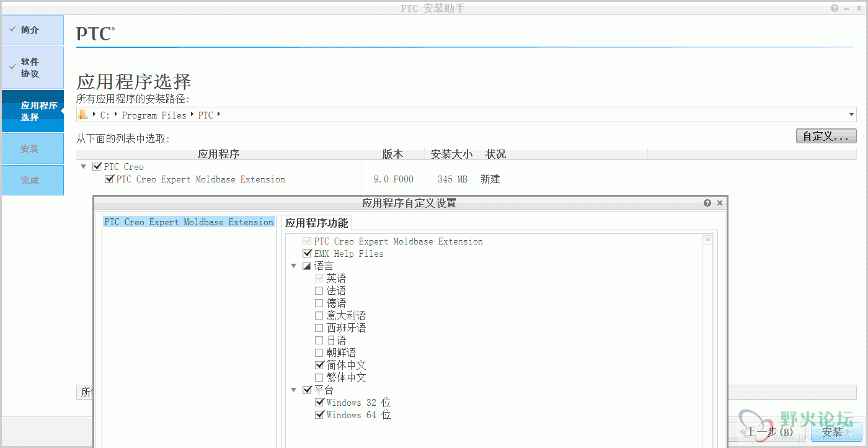Open the install path dropdown arrow
868x448 pixels.
coord(852,115)
